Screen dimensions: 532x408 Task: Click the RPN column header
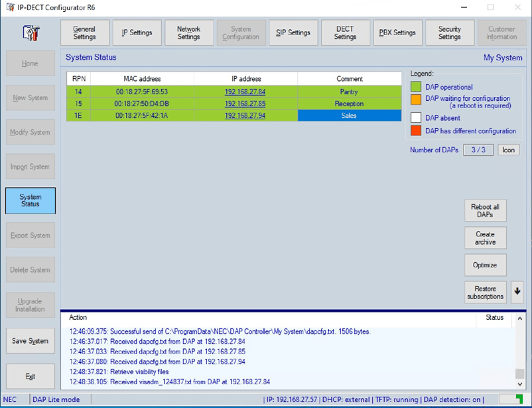click(x=79, y=79)
